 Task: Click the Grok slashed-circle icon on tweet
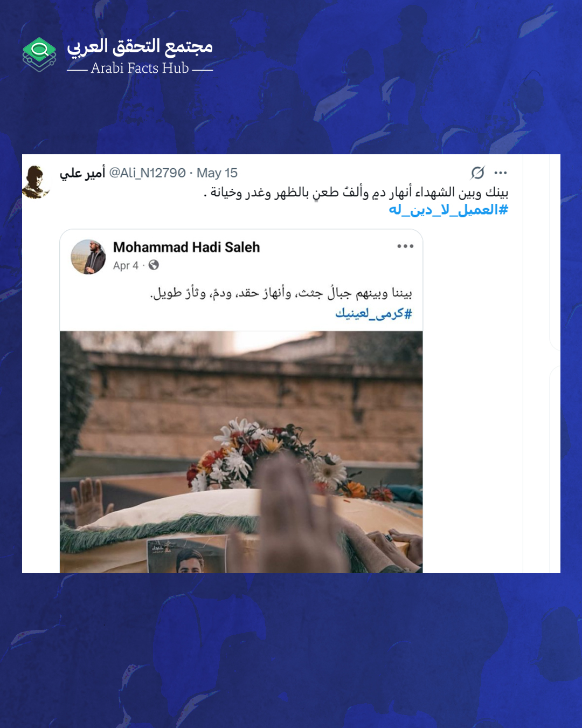point(477,173)
